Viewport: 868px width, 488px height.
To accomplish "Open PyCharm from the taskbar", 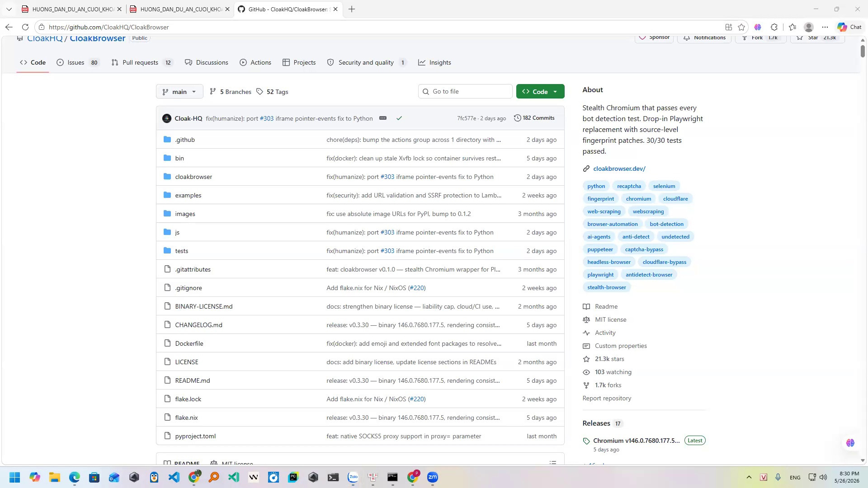I will (293, 477).
